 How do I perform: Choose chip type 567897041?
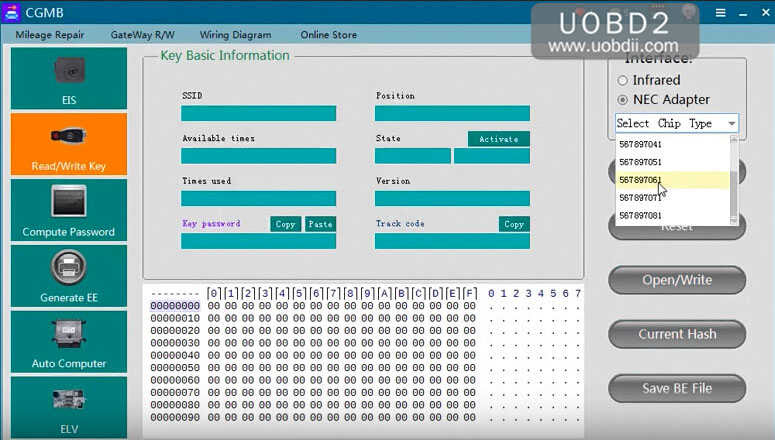(672, 144)
